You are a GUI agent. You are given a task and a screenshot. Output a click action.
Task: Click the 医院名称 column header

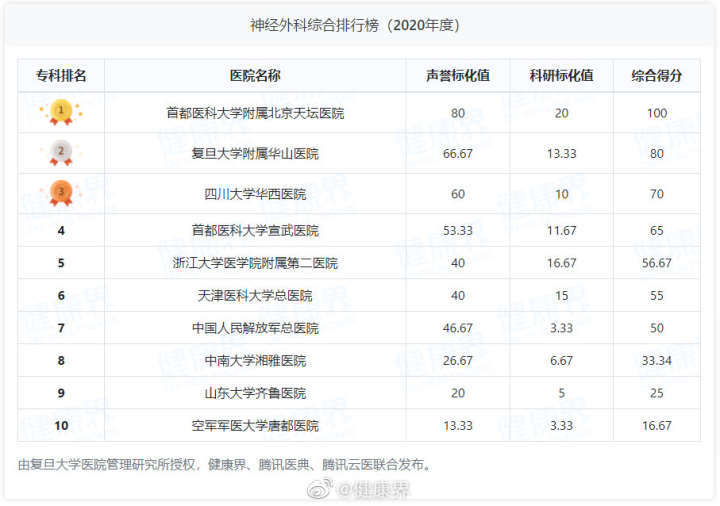pos(255,75)
